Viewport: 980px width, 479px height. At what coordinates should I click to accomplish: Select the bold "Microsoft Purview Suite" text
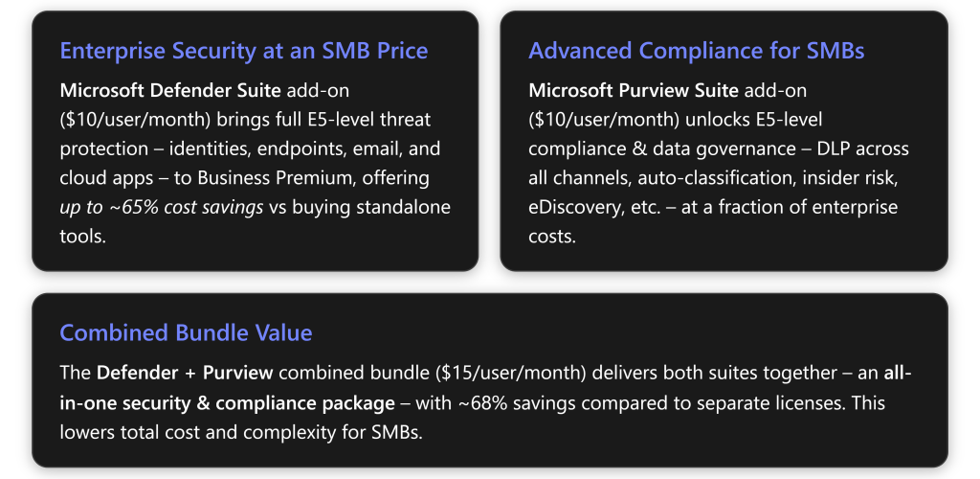634,92
